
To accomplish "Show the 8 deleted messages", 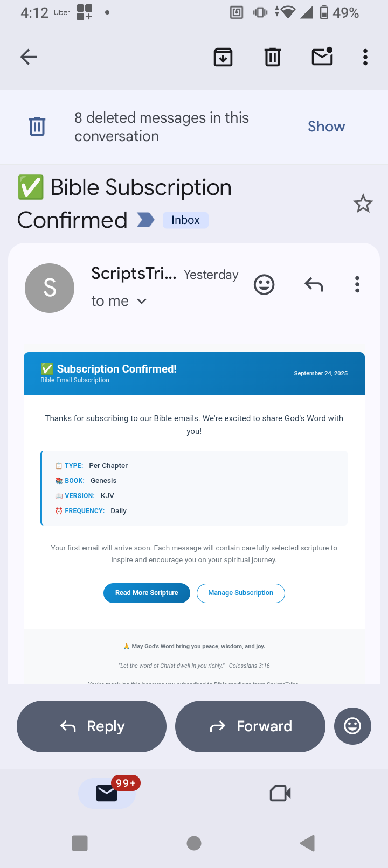I will (326, 127).
